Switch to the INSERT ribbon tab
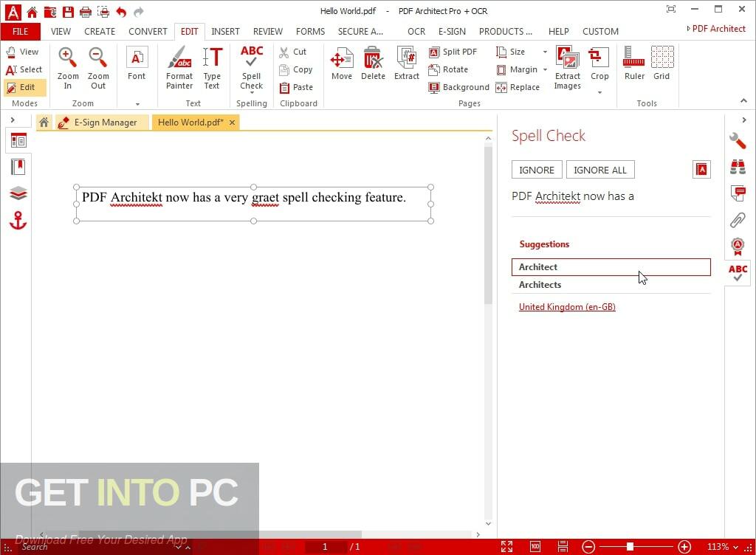The width and height of the screenshot is (756, 555). coord(225,32)
